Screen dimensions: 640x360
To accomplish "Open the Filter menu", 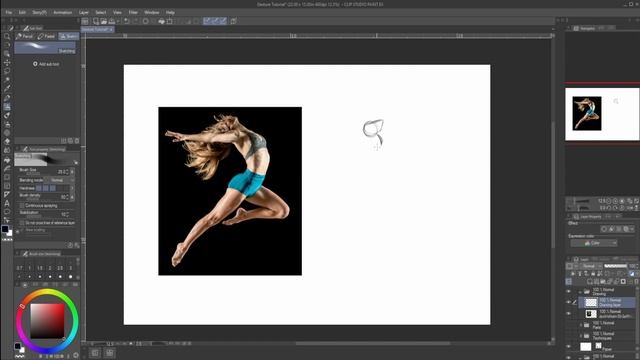I will (133, 13).
